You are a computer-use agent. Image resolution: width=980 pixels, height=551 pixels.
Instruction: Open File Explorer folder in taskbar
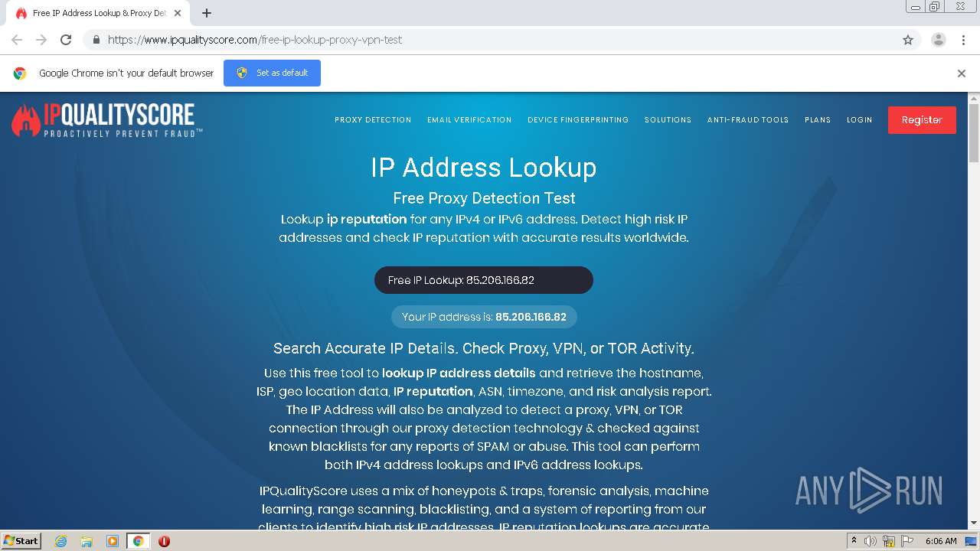(87, 541)
